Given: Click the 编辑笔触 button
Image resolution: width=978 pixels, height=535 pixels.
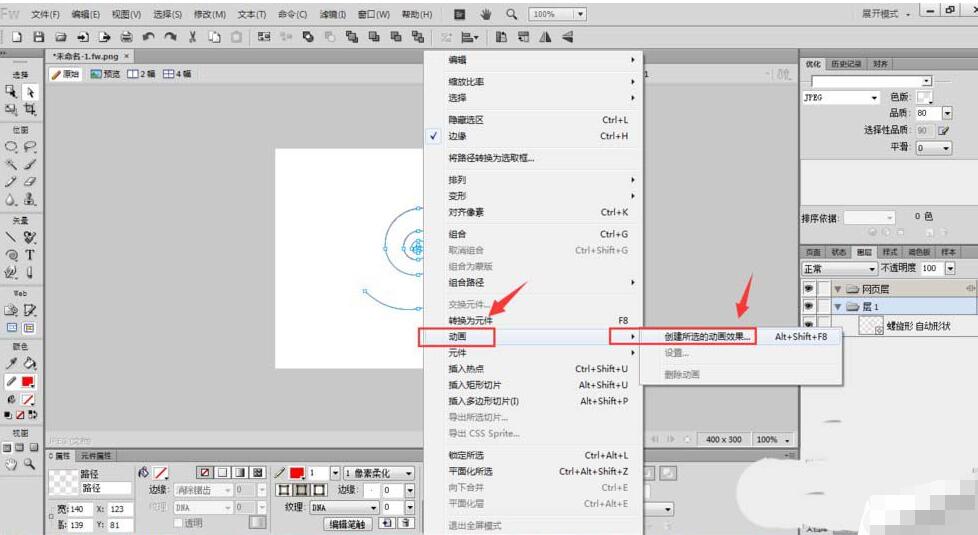Looking at the screenshot, I should click(x=347, y=524).
